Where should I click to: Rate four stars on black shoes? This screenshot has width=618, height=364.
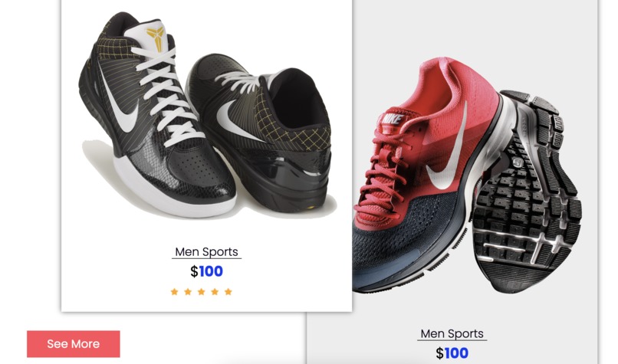(x=215, y=291)
